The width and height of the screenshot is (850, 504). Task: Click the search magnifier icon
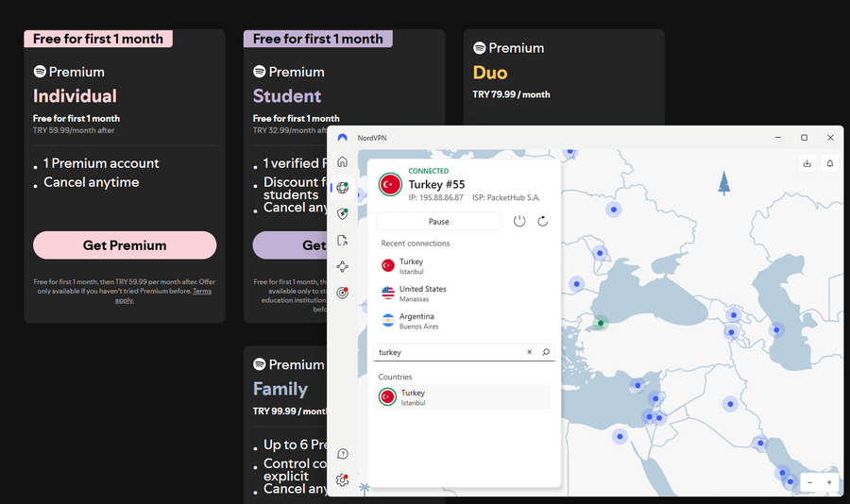point(546,352)
